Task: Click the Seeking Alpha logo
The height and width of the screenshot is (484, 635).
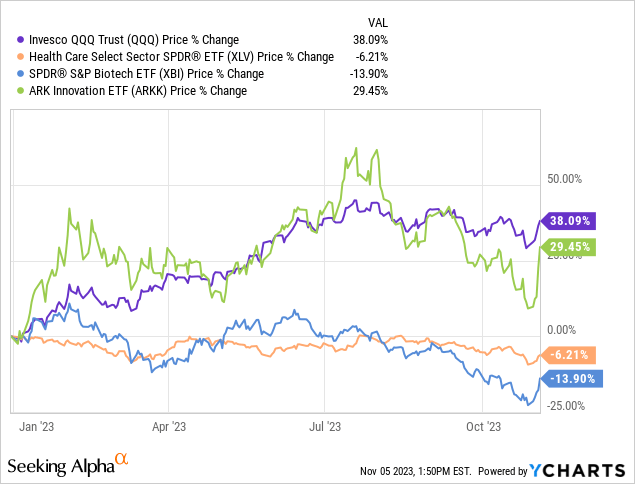Action: tap(60, 467)
